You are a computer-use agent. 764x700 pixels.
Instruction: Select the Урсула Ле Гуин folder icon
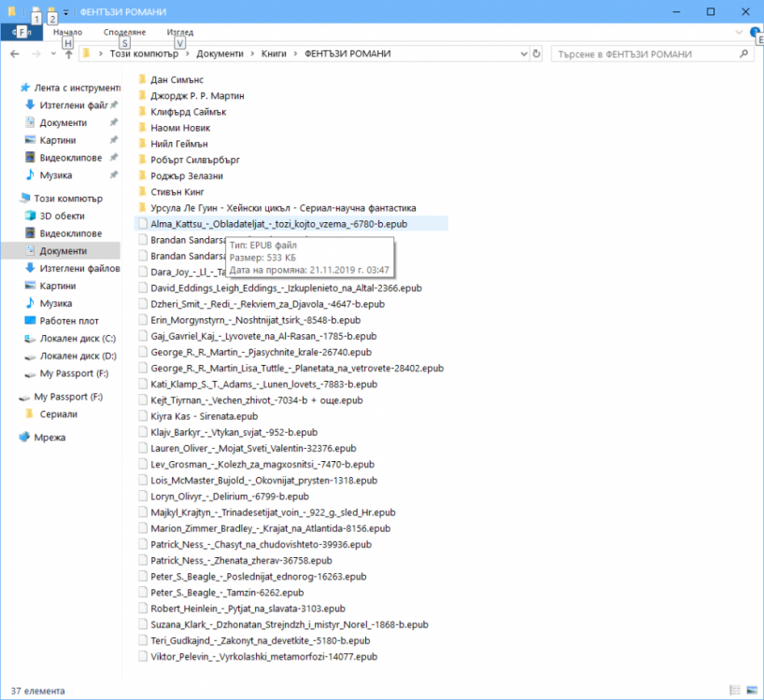142,208
